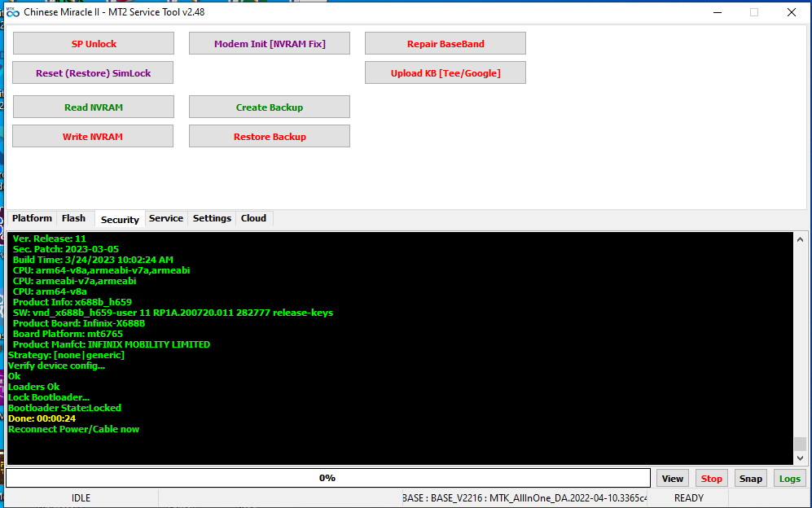Click the View button
The width and height of the screenshot is (812, 508).
[672, 479]
